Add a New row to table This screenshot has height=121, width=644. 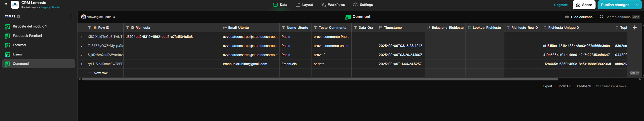point(98,73)
